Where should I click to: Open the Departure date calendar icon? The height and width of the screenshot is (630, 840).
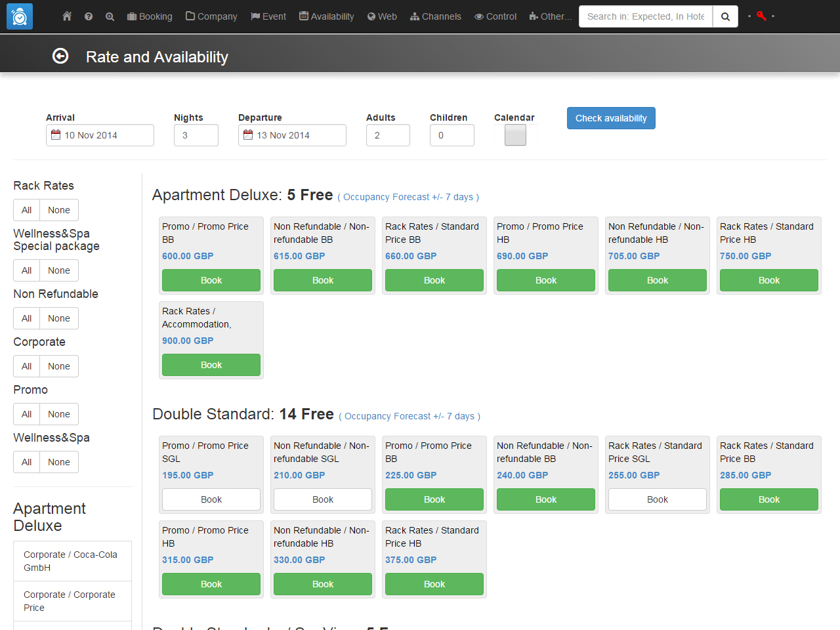(x=248, y=135)
